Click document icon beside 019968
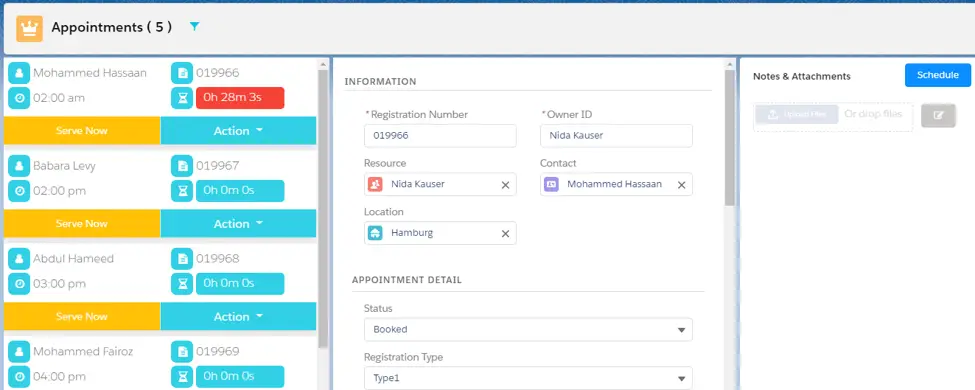 click(x=182, y=259)
